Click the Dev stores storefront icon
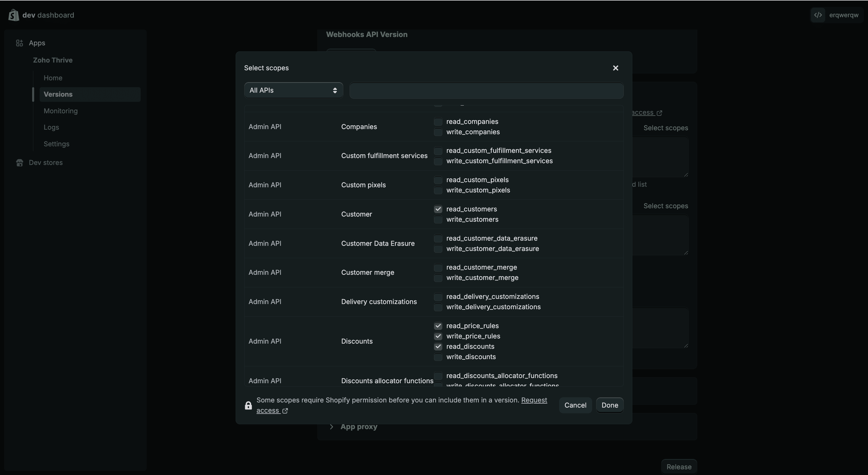Image resolution: width=868 pixels, height=475 pixels. click(x=20, y=163)
